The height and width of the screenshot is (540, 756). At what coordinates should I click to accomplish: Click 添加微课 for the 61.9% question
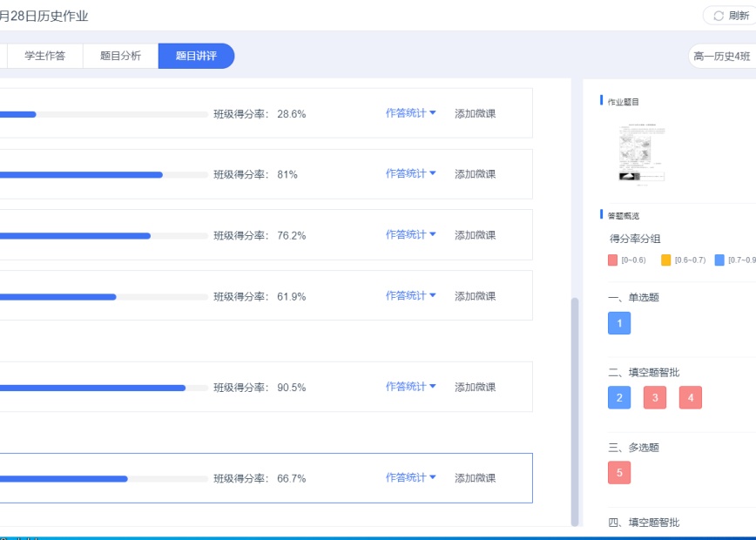(x=475, y=296)
